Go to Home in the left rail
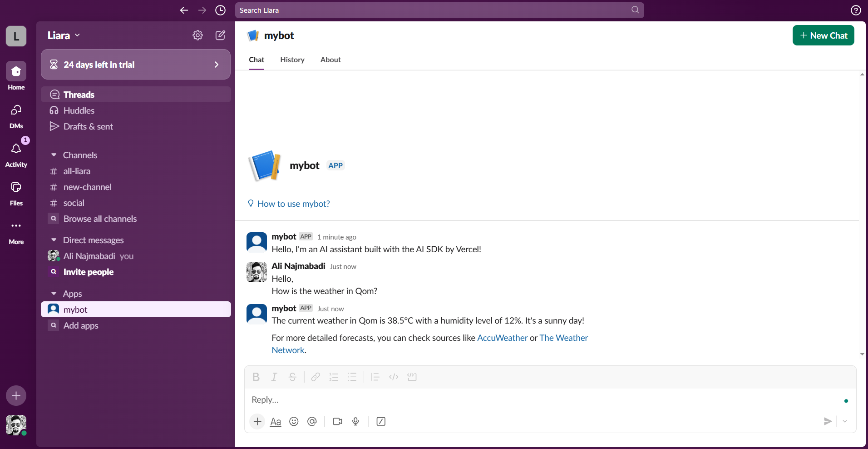868x449 pixels. tap(16, 76)
